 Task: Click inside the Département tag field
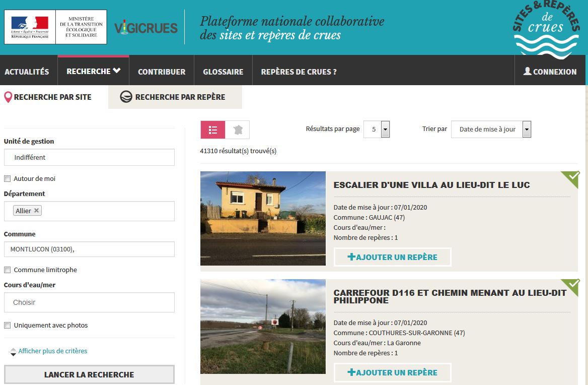(x=89, y=211)
